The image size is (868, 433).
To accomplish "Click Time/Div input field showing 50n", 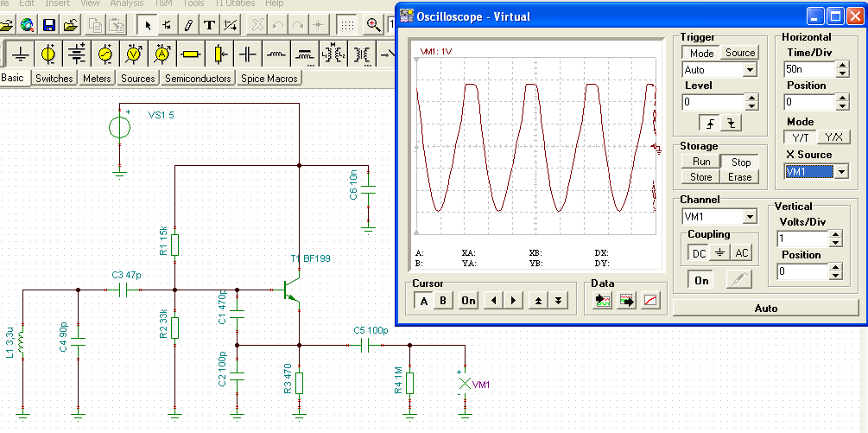I will tap(809, 70).
